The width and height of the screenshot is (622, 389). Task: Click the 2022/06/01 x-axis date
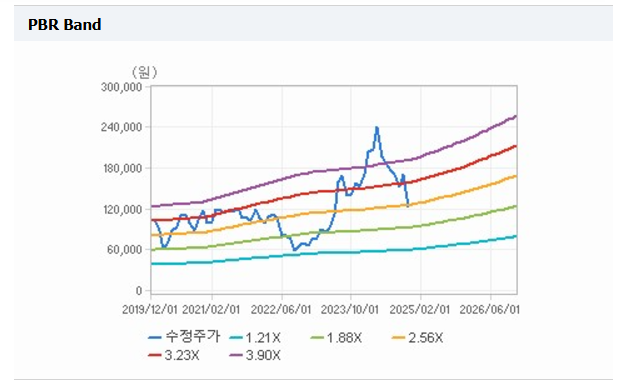coord(281,309)
